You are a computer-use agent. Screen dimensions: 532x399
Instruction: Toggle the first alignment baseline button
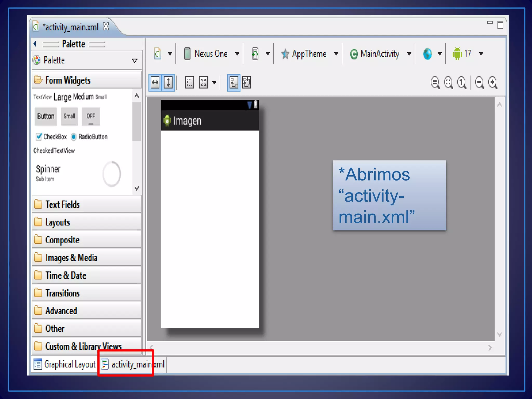[234, 83]
